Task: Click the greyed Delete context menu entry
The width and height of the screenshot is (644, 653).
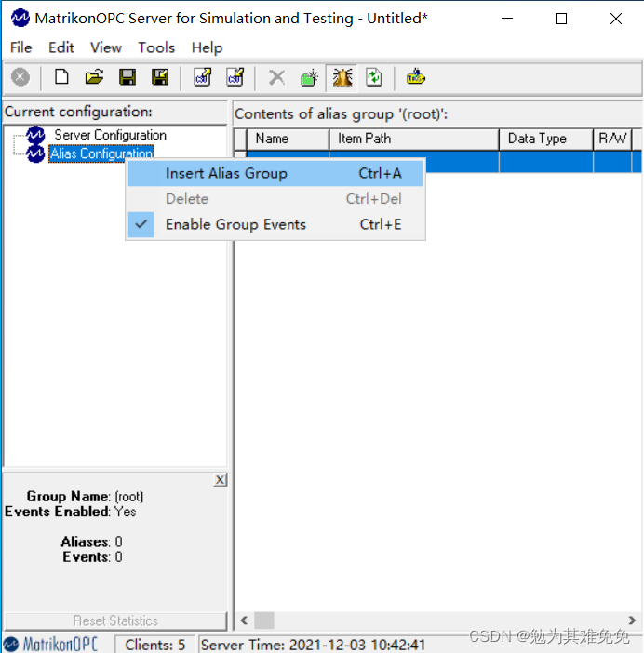Action: tap(275, 199)
